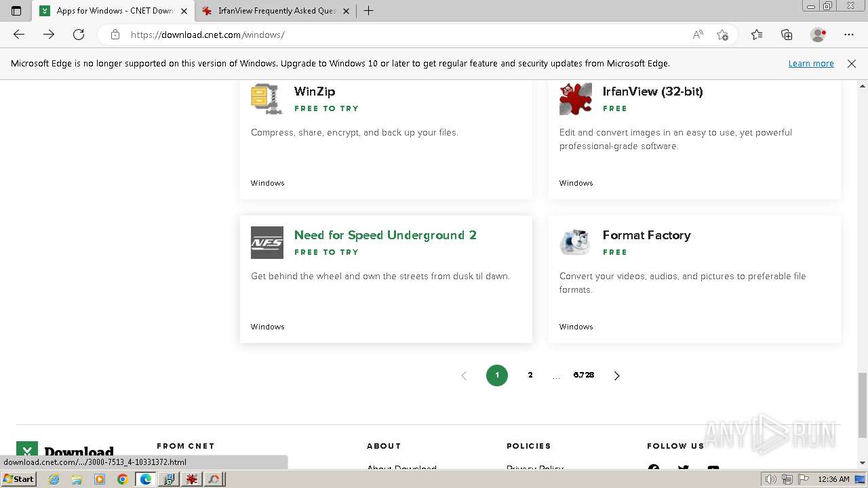Click Learn more link in notification bar

tap(811, 64)
